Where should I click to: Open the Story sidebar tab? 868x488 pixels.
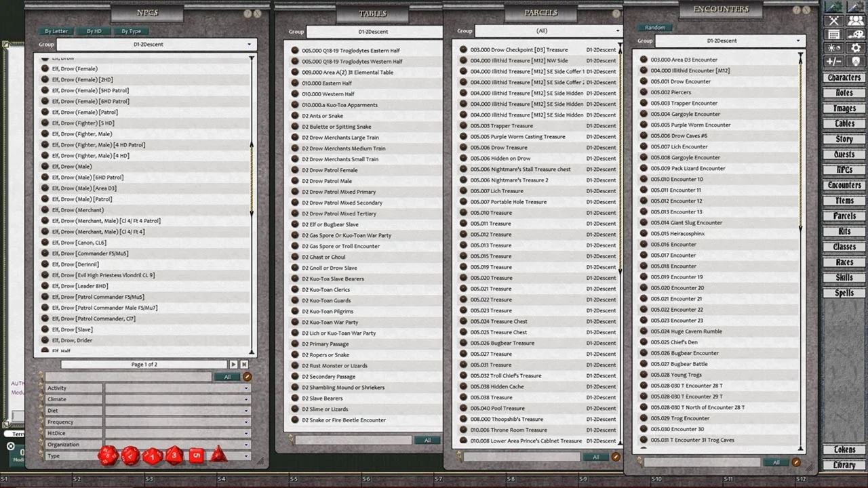844,139
